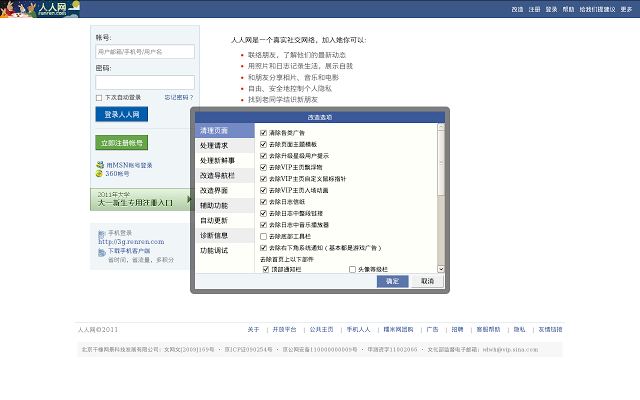This screenshot has height=400, width=640.
Task: Uncheck 去除页面主题模板 checkbox
Action: (263, 144)
